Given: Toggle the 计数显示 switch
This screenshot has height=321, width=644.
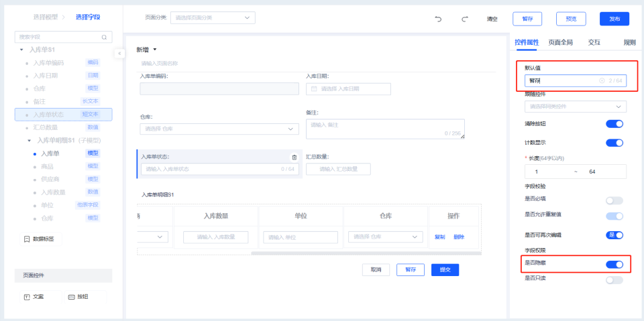Looking at the screenshot, I should [614, 143].
